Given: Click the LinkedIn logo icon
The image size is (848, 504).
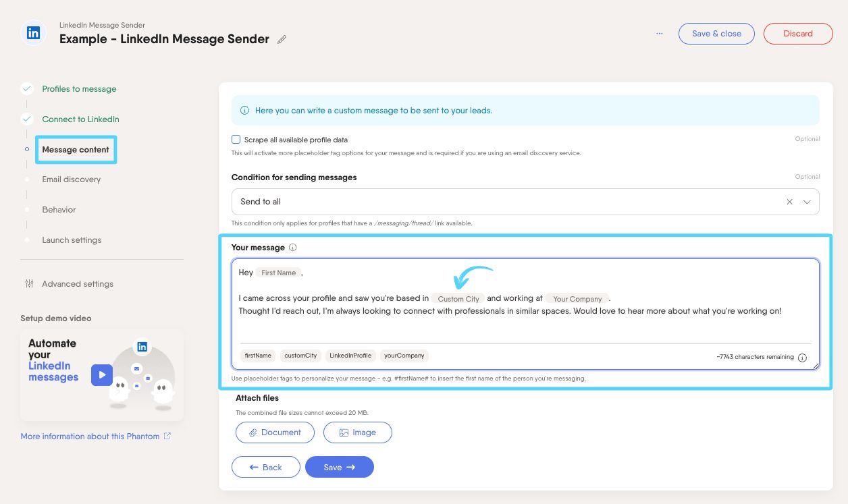Looking at the screenshot, I should tap(32, 33).
